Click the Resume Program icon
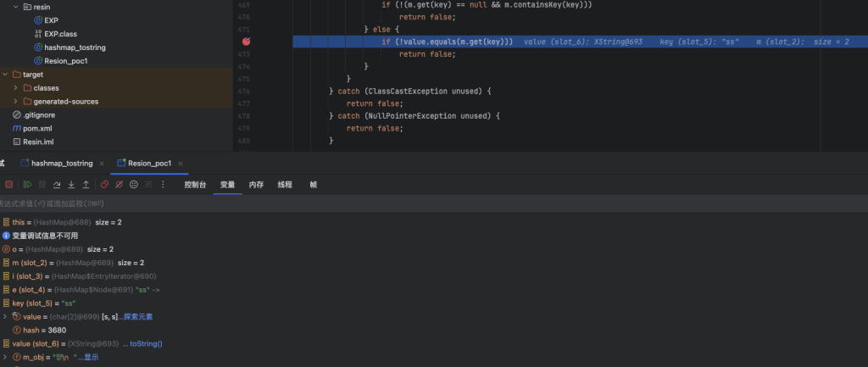The height and width of the screenshot is (367, 868). click(x=28, y=184)
